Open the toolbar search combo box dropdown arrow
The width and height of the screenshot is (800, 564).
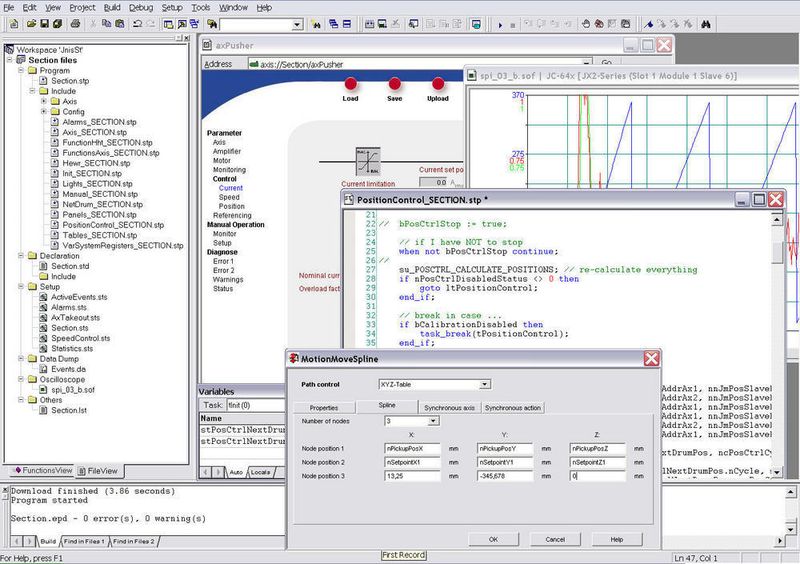[297, 24]
